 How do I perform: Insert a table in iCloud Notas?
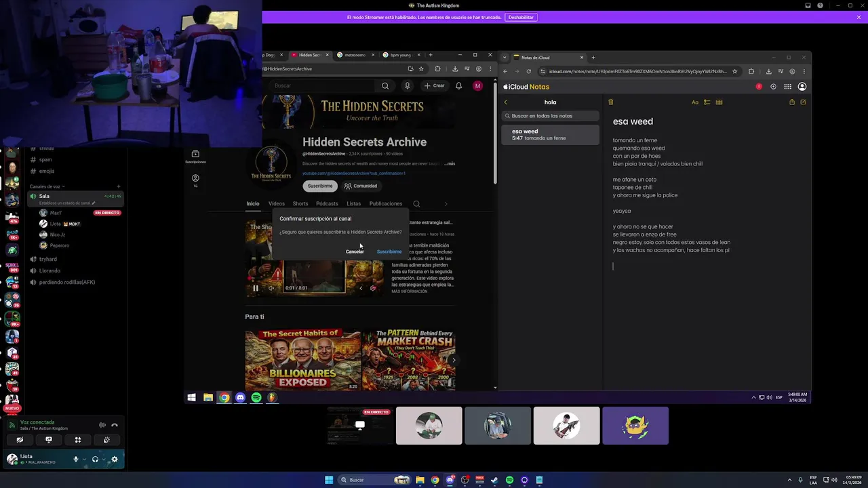(719, 102)
